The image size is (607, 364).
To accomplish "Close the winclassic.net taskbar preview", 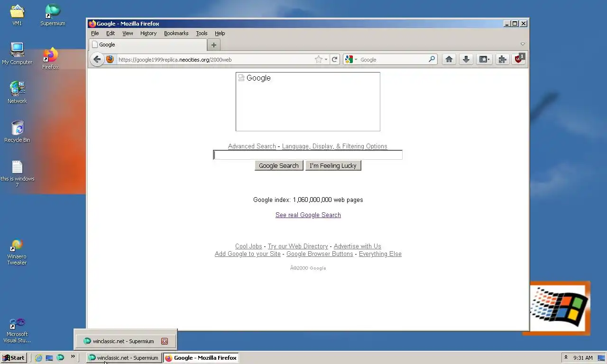I will (165, 341).
